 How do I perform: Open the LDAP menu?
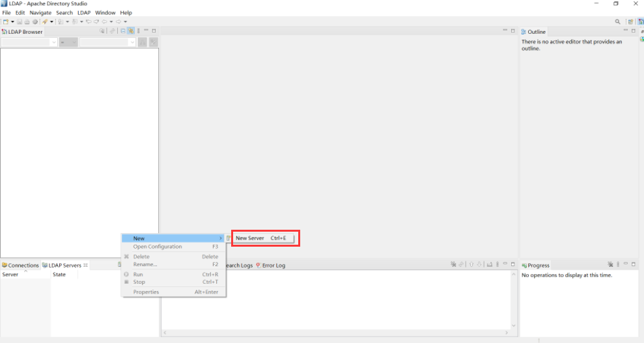pos(84,13)
